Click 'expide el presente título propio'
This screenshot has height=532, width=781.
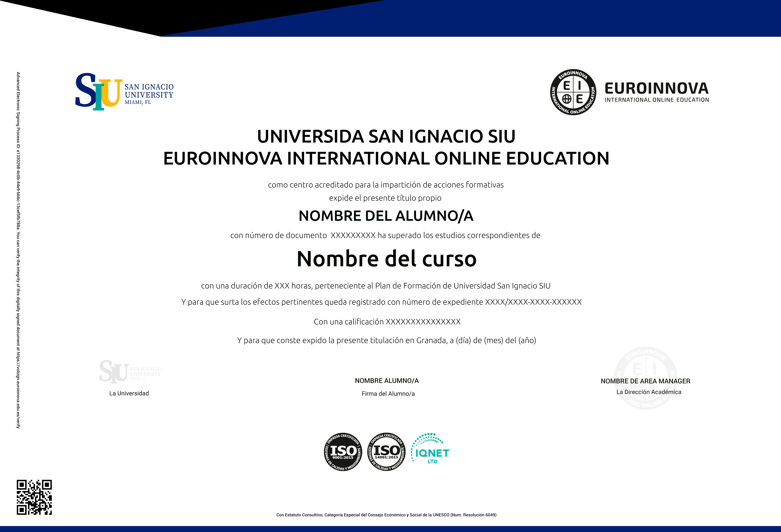click(x=385, y=198)
